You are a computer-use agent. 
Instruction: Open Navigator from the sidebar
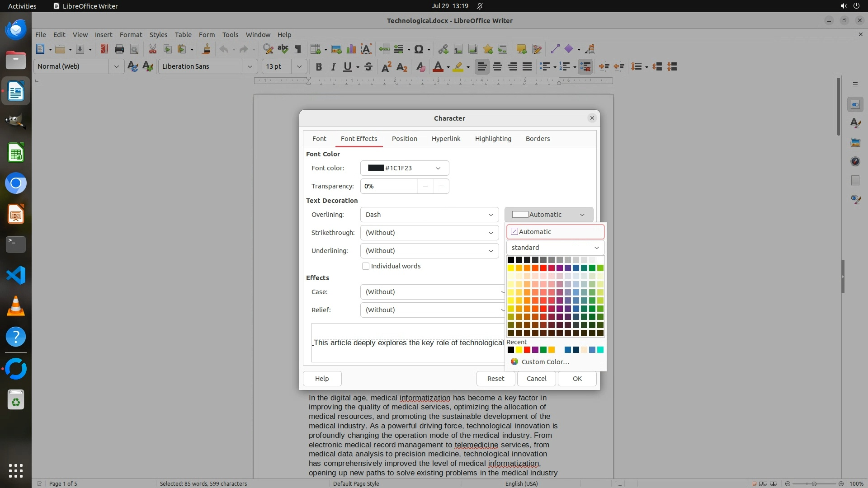[x=855, y=161]
